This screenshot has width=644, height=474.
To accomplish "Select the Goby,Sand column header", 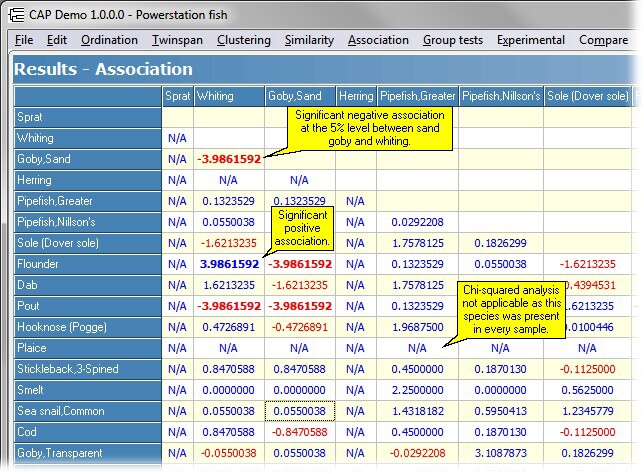I will 300,96.
